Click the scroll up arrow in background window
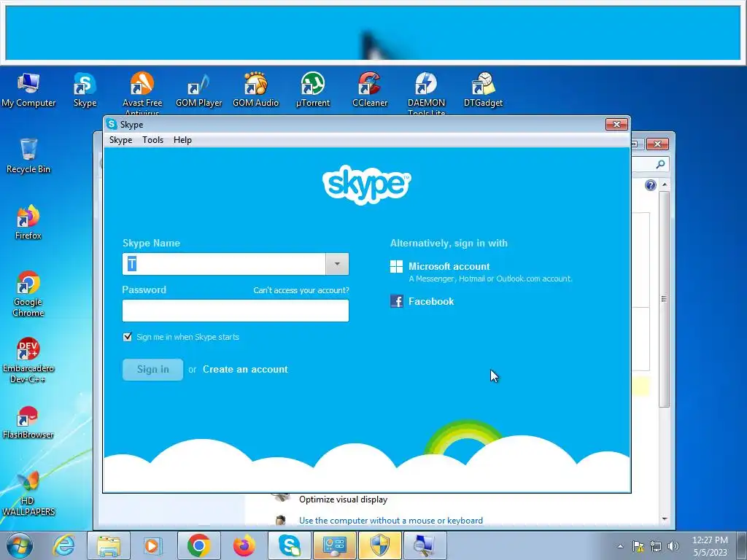 pos(665,184)
